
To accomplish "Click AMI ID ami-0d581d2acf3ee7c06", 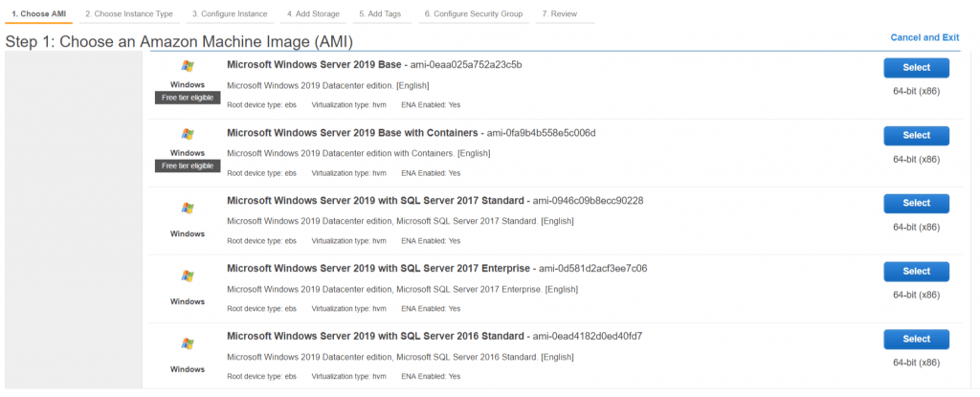I will click(x=592, y=268).
